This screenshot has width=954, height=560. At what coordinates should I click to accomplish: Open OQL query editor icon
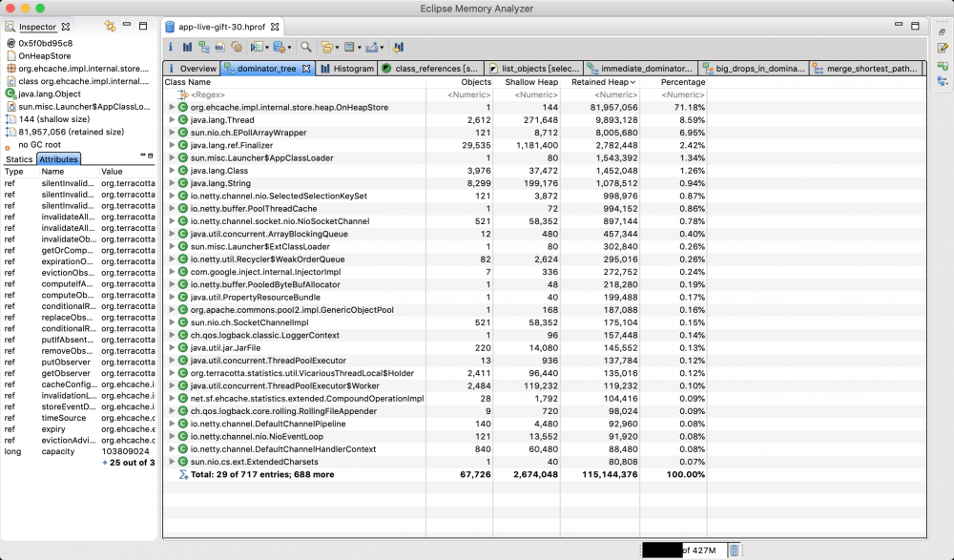click(219, 47)
